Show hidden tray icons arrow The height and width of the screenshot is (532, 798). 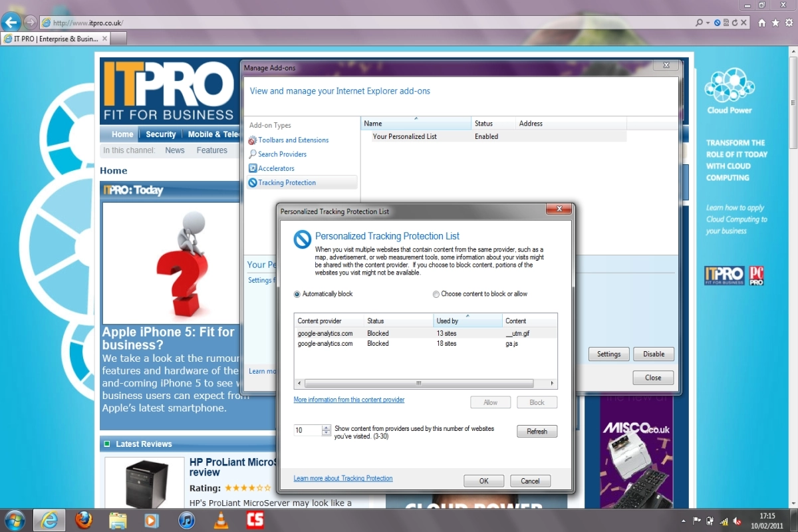coord(684,521)
